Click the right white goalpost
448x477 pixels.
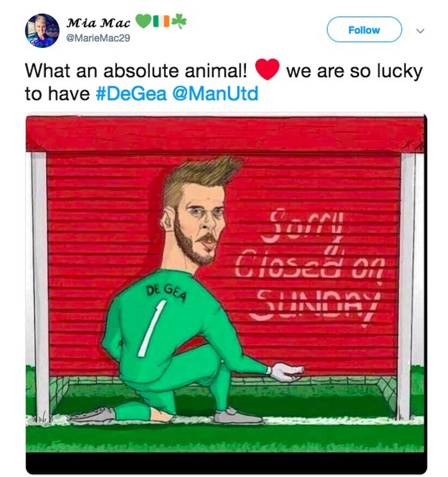[x=406, y=281]
